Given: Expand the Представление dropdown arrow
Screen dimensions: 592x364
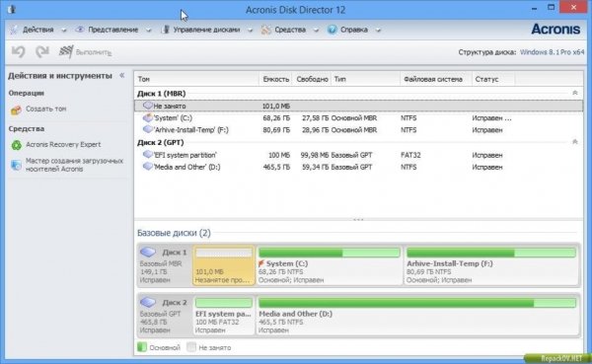Looking at the screenshot, I should pyautogui.click(x=148, y=31).
